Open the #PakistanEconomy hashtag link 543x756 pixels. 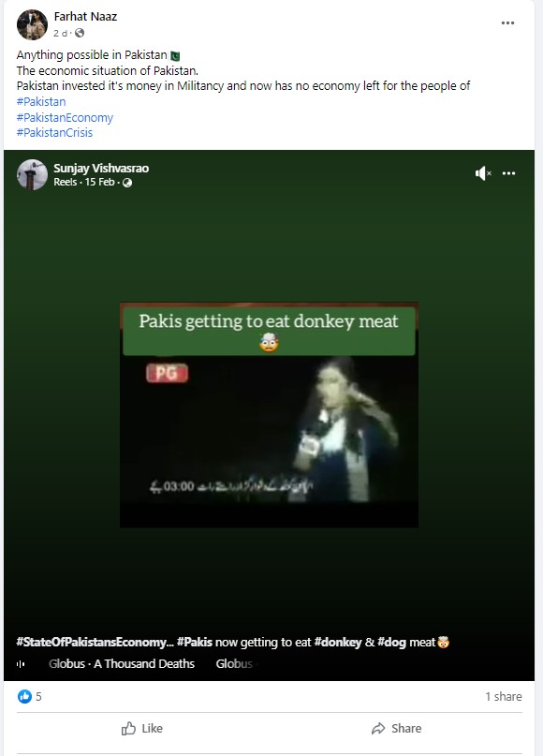pyautogui.click(x=65, y=118)
